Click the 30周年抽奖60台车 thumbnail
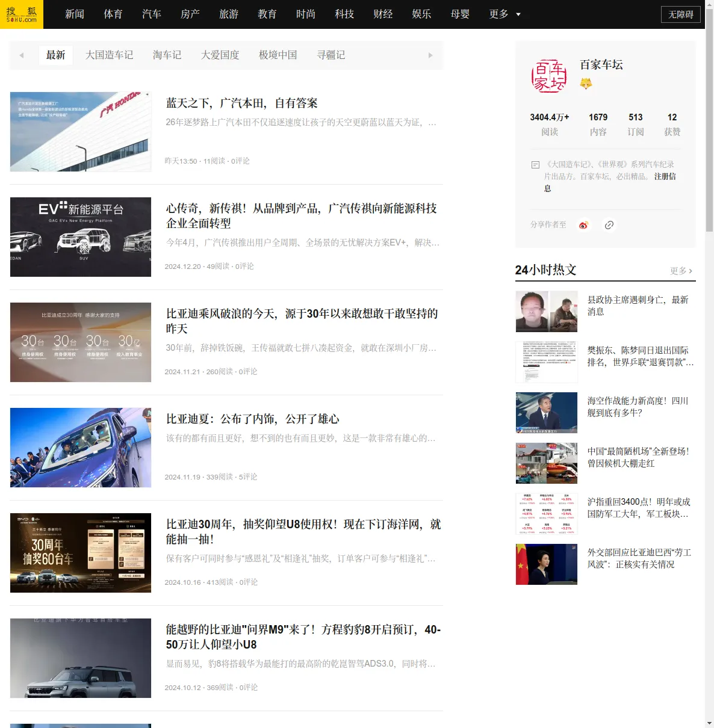The image size is (714, 728). [81, 553]
